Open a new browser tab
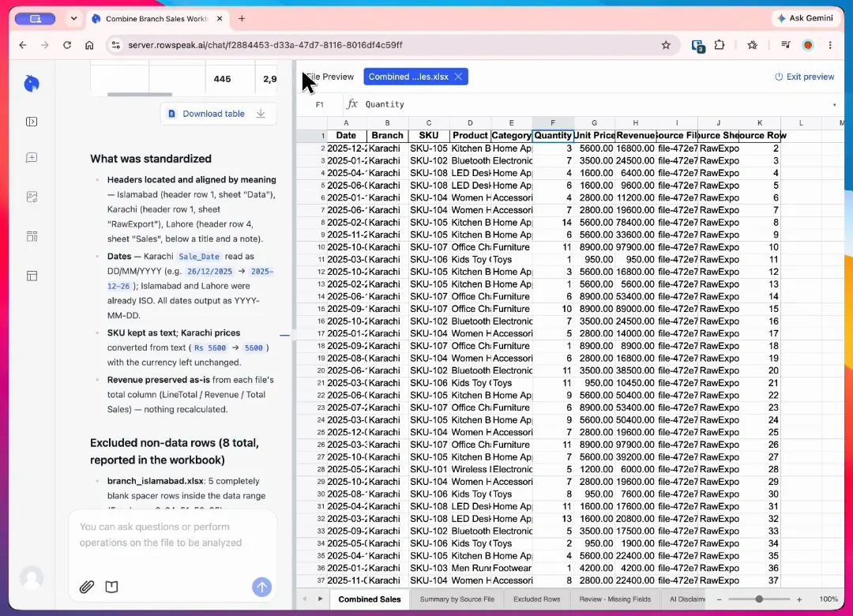 (x=242, y=18)
